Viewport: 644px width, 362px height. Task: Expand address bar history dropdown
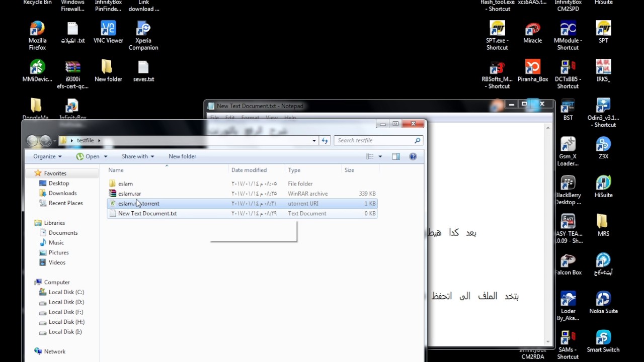click(314, 141)
